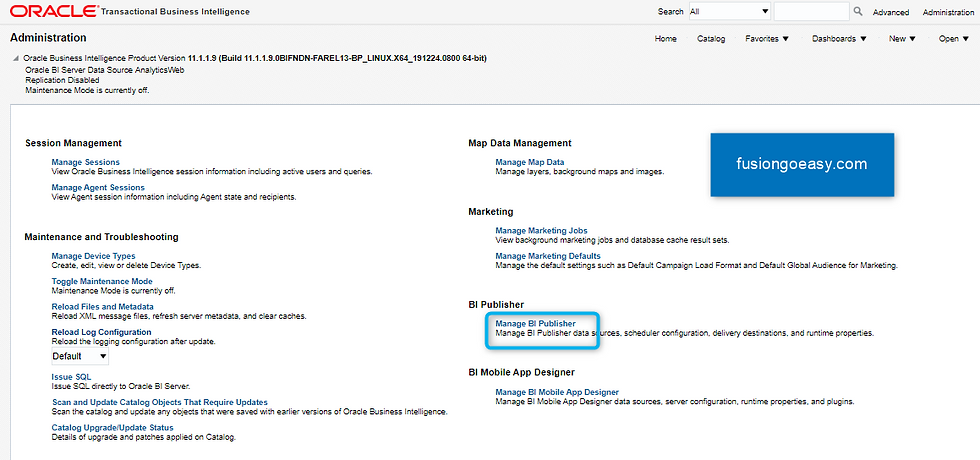Open the Search scope dropdown showing All
This screenshot has height=460, width=980.
(x=729, y=11)
